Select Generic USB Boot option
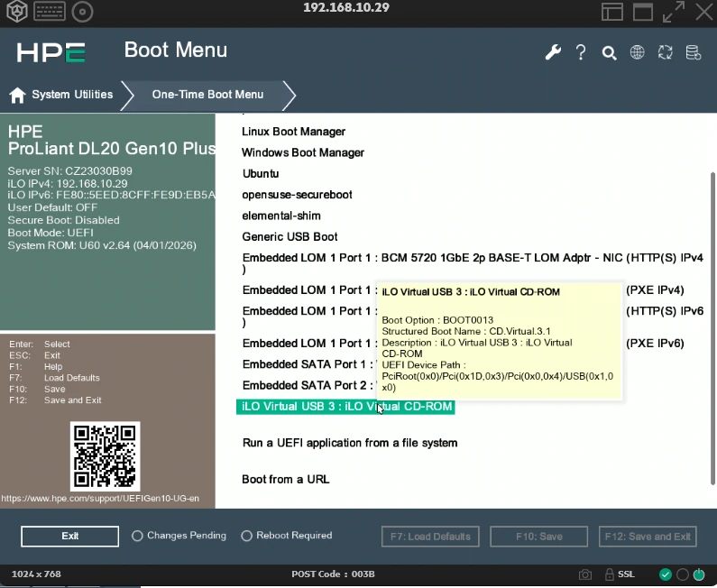 tap(290, 237)
